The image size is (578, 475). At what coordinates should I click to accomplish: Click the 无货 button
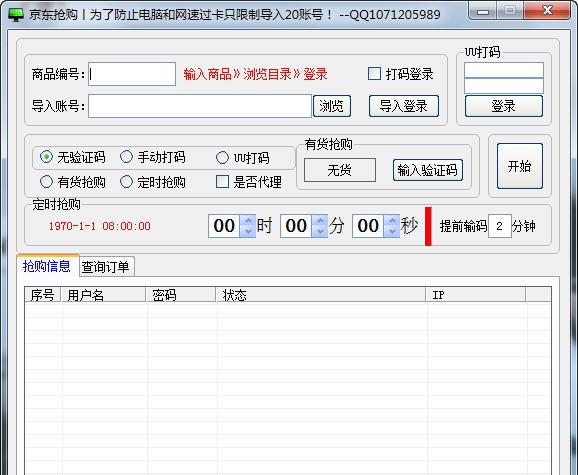click(x=340, y=170)
